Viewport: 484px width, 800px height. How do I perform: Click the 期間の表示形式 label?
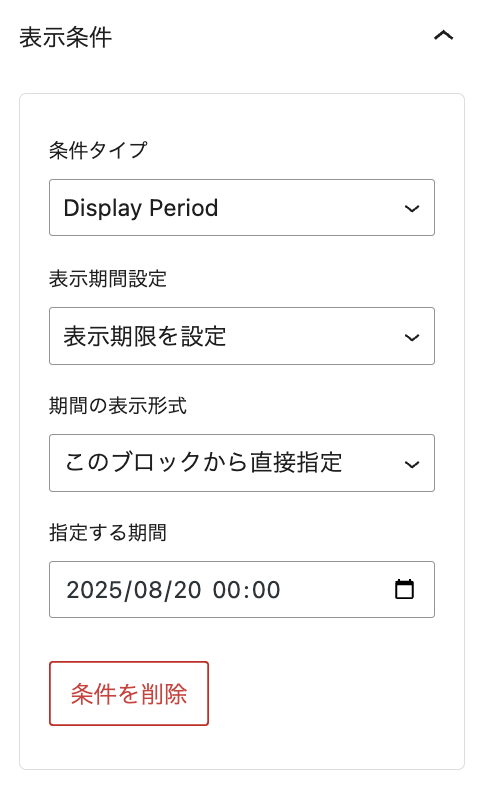tap(118, 406)
